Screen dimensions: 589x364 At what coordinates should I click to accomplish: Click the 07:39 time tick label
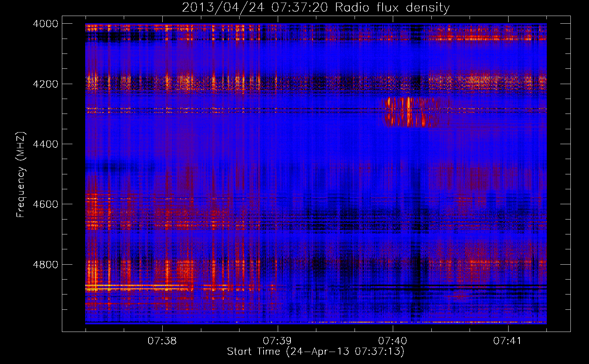tap(277, 341)
